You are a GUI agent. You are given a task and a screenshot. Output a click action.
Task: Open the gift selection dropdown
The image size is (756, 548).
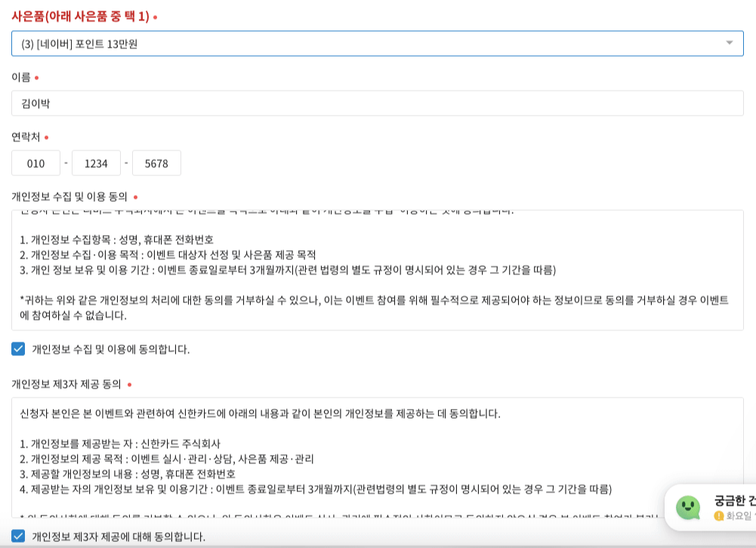[378, 43]
